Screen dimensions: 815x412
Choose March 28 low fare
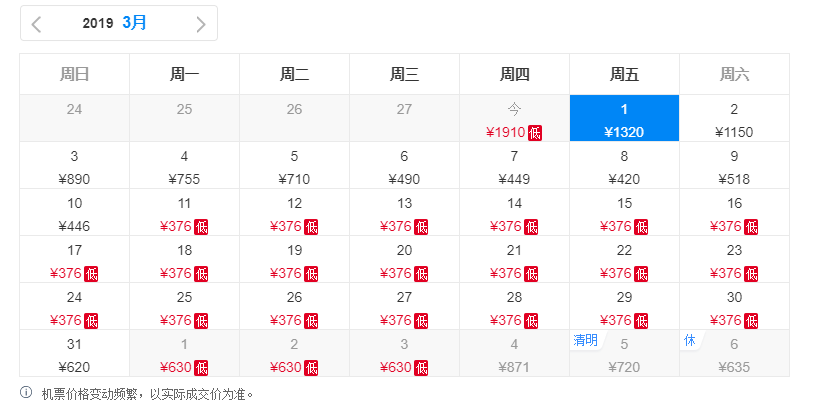(515, 307)
